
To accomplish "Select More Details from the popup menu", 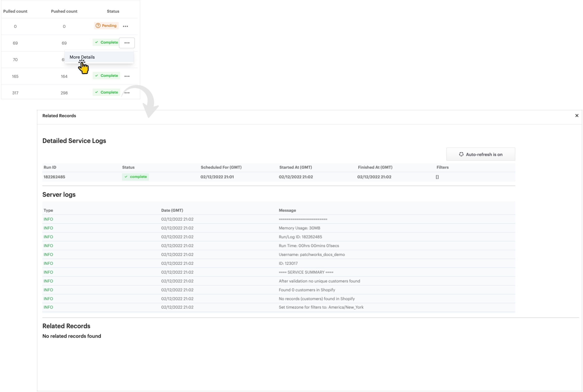I will tap(82, 57).
